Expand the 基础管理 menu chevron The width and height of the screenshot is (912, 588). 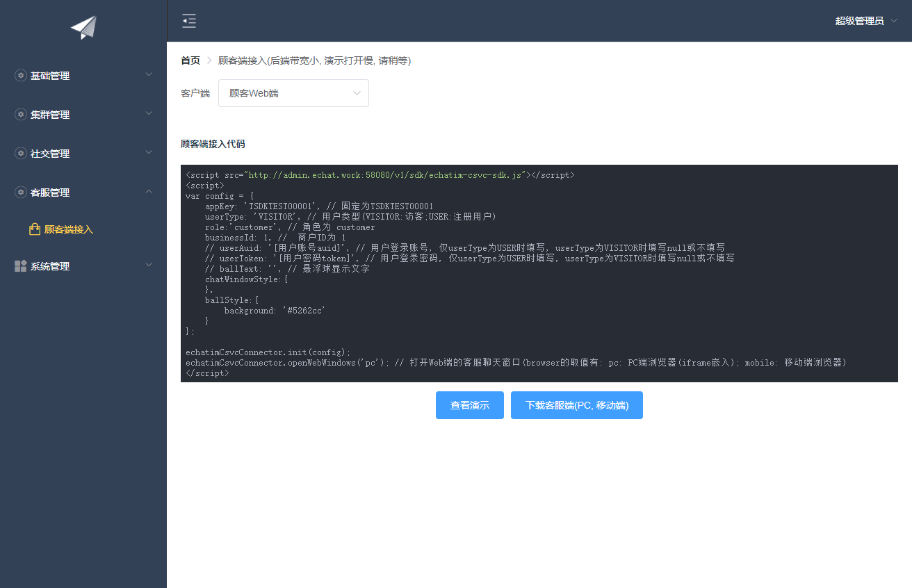148,74
